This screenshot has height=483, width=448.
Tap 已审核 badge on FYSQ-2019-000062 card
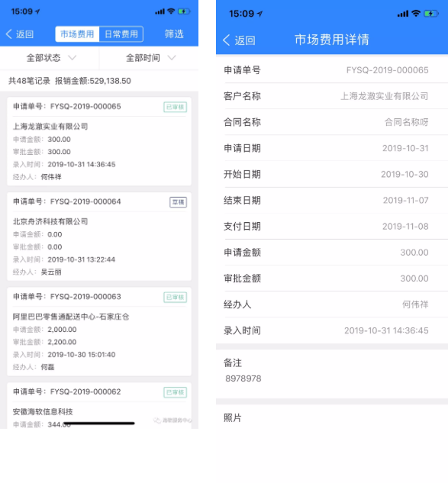pos(175,392)
